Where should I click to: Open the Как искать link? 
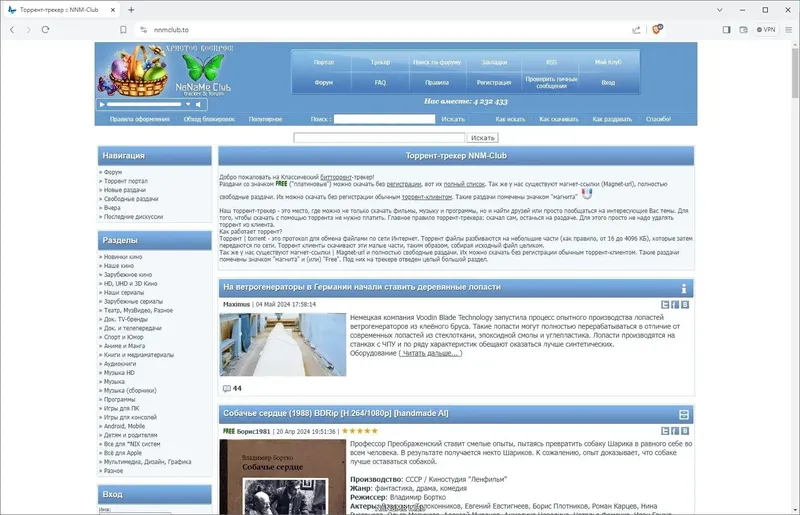(x=510, y=119)
